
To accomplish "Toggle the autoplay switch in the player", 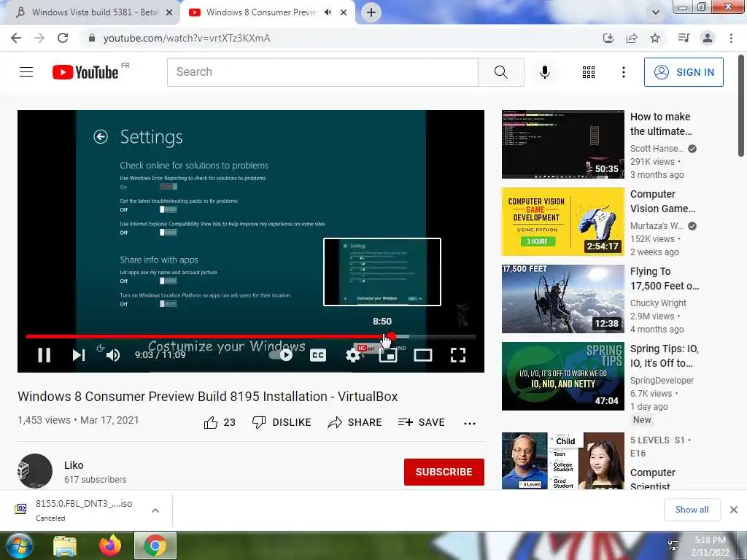I will [x=281, y=355].
